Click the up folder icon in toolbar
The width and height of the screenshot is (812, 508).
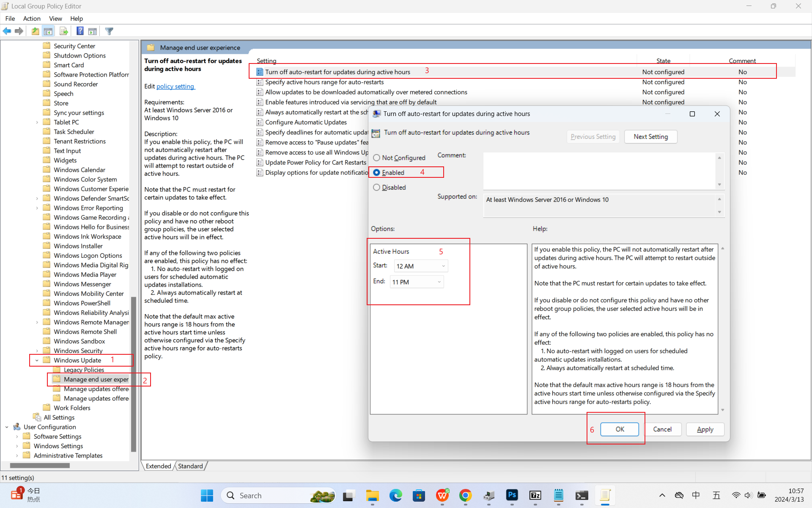(x=35, y=31)
